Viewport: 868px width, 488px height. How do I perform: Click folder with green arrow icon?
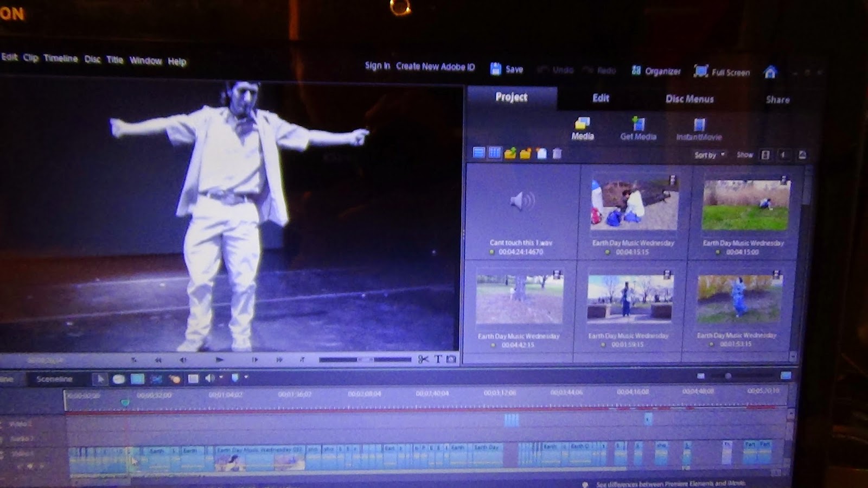(x=510, y=154)
